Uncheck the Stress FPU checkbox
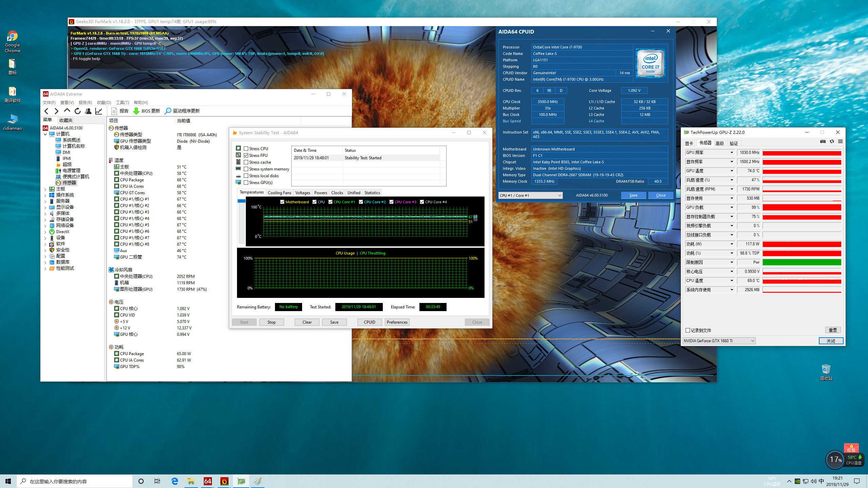868x488 pixels. (246, 155)
